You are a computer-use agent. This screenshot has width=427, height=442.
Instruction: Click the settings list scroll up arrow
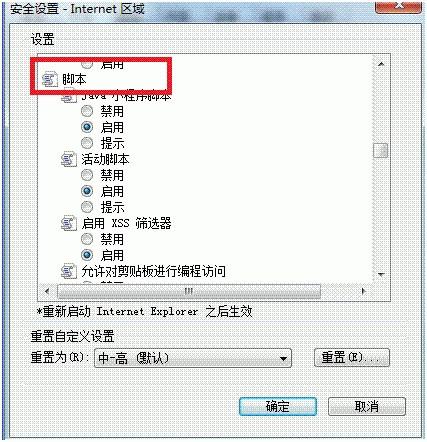pyautogui.click(x=381, y=64)
